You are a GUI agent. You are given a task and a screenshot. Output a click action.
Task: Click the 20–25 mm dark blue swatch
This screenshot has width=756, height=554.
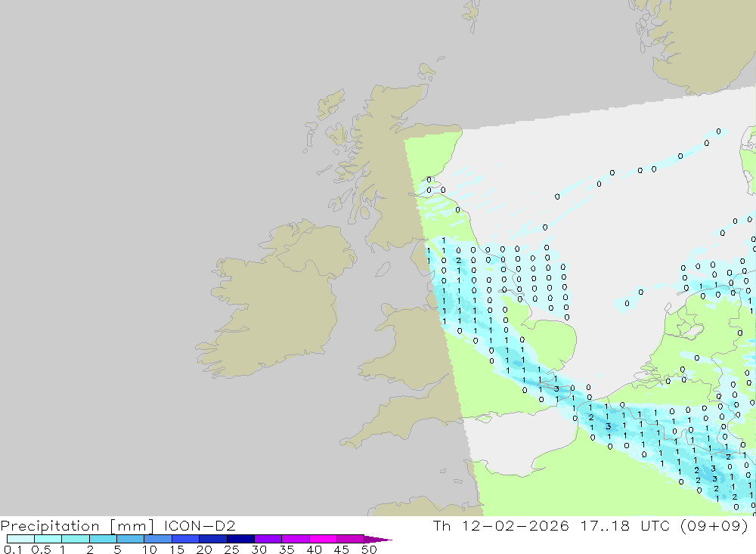pyautogui.click(x=212, y=539)
